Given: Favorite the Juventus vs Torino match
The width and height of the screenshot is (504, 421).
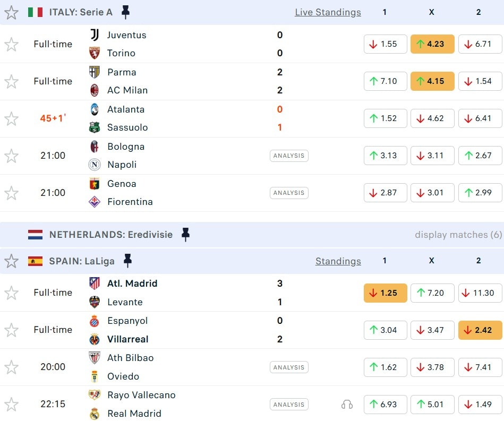Looking at the screenshot, I should click(11, 44).
